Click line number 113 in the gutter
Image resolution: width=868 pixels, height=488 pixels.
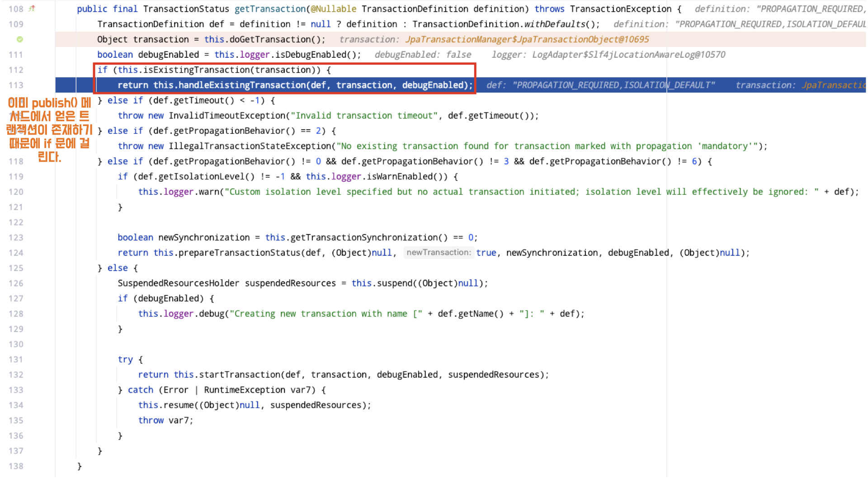[16, 85]
